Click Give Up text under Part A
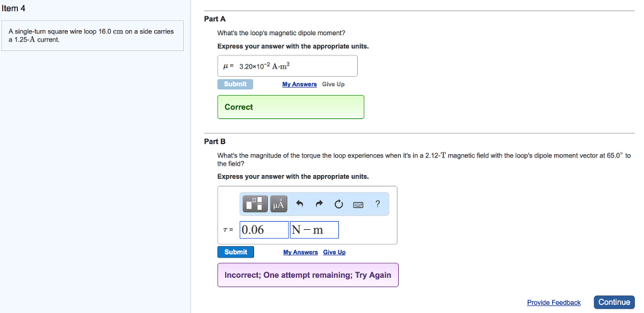 coord(333,84)
